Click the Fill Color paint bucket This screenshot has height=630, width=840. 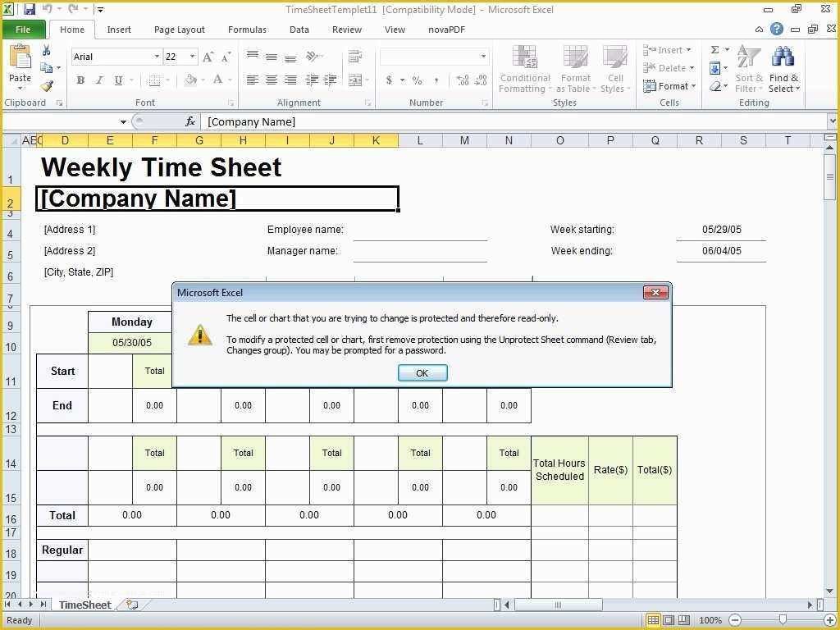(190, 80)
